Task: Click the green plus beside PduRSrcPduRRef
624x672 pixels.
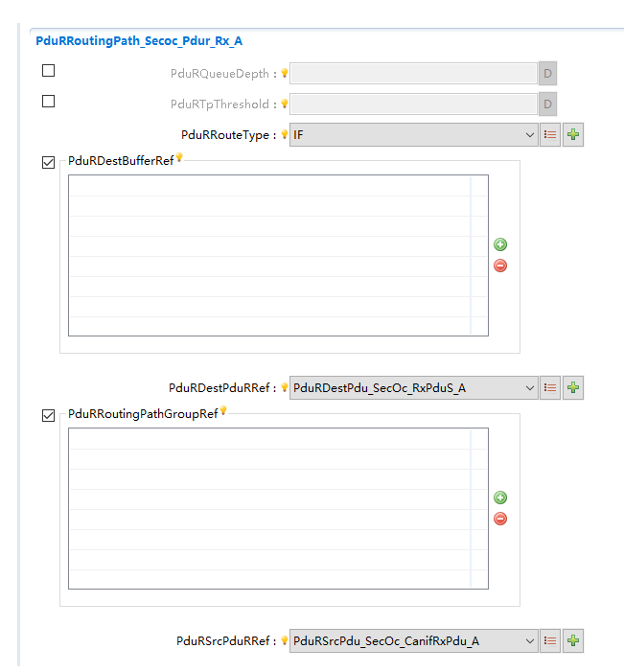Action: pos(573,641)
